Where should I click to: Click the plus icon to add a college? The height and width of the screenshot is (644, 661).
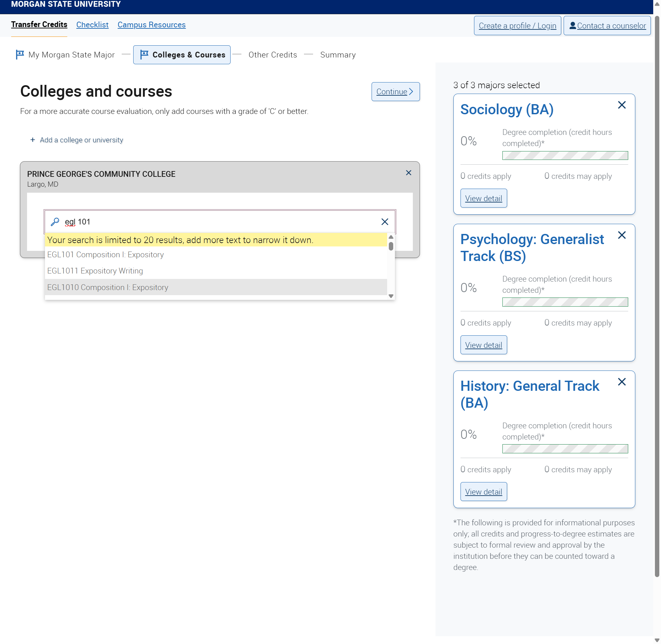pyautogui.click(x=32, y=140)
